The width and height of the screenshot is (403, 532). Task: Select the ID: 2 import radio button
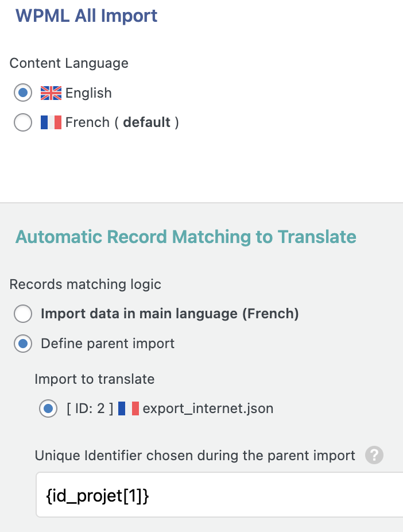[48, 408]
